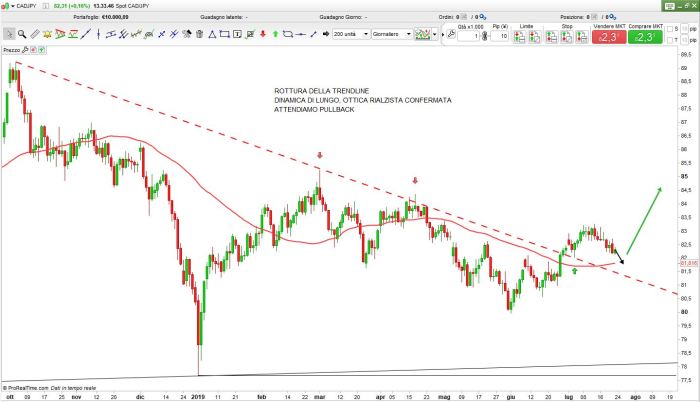Viewport: 700px width, 402px height.
Task: Open Prezzo panel settings wrench
Action: tap(25, 49)
